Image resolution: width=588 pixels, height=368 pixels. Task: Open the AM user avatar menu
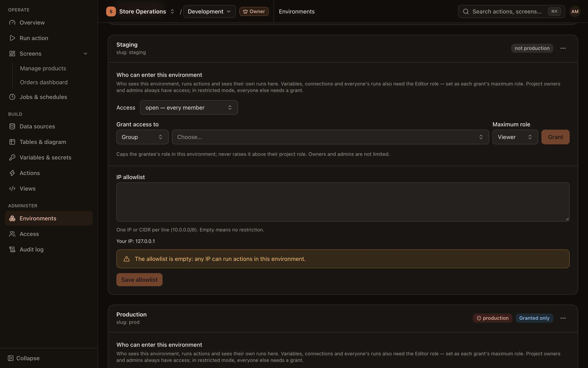pos(575,11)
